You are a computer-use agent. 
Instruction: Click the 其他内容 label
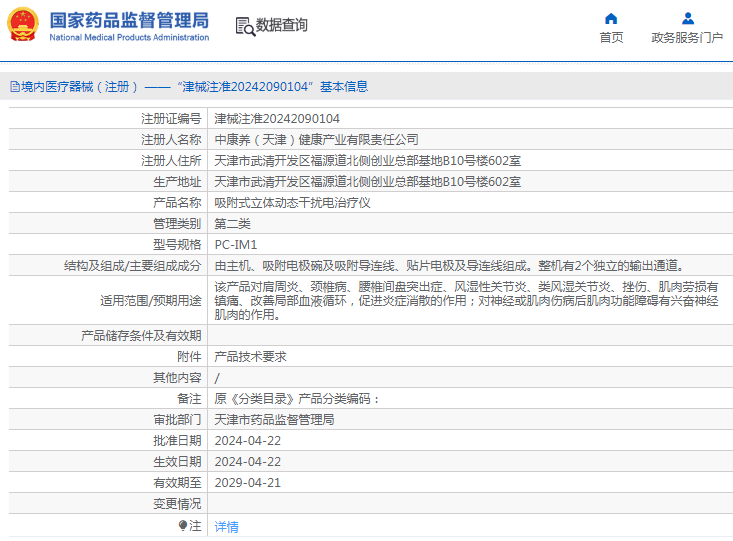(177, 378)
